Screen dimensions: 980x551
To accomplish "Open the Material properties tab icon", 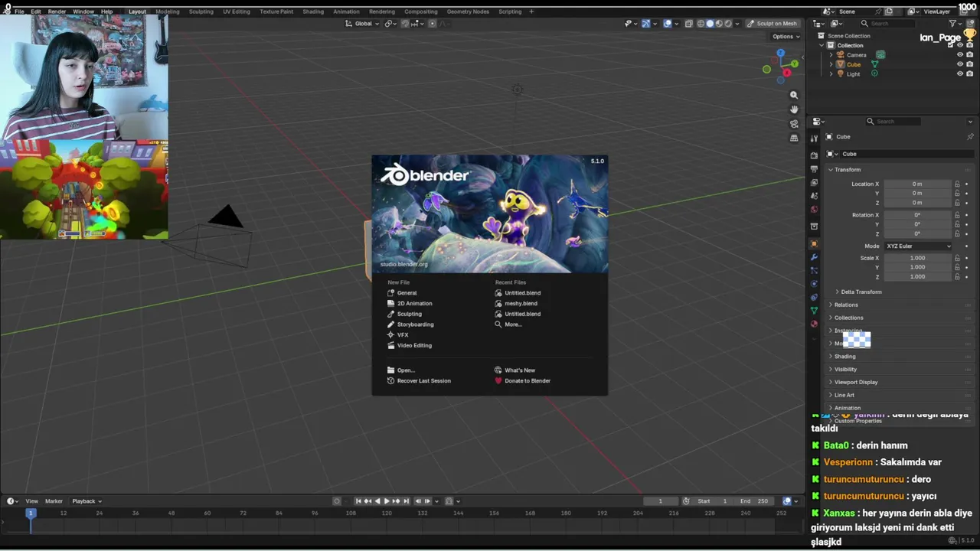I will pos(814,324).
